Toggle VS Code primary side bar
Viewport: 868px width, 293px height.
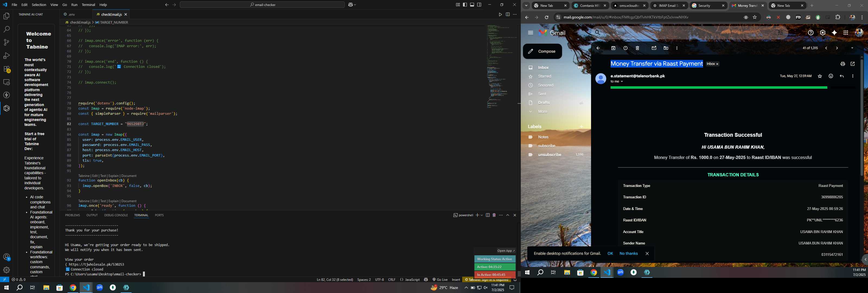point(465,5)
